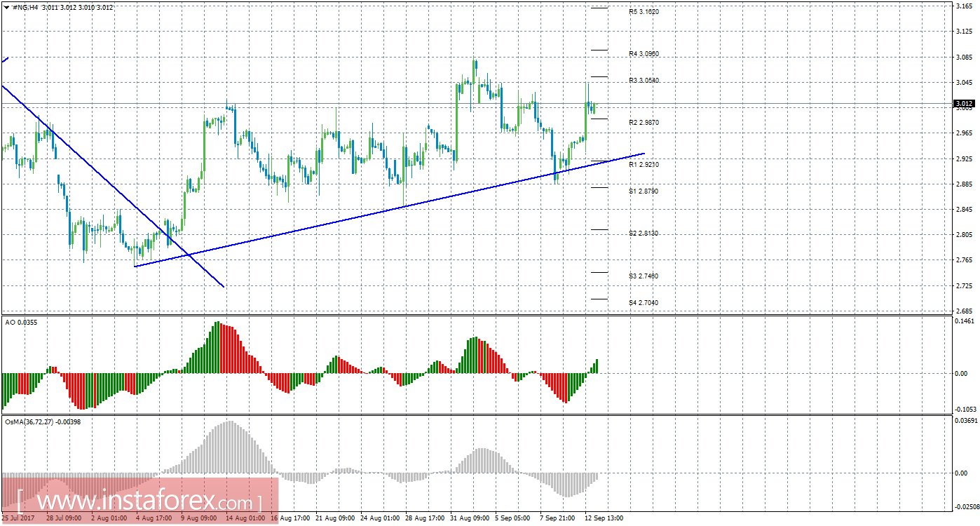The image size is (980, 526).
Task: Click the 21 Aug 09:00 time label
Action: pyautogui.click(x=335, y=519)
